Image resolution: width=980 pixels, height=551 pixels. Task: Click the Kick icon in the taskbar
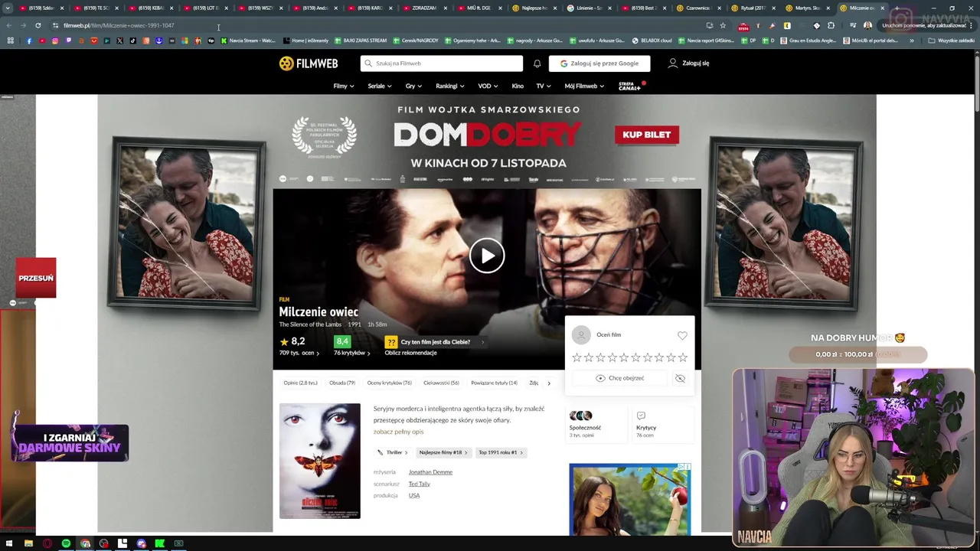[159, 543]
